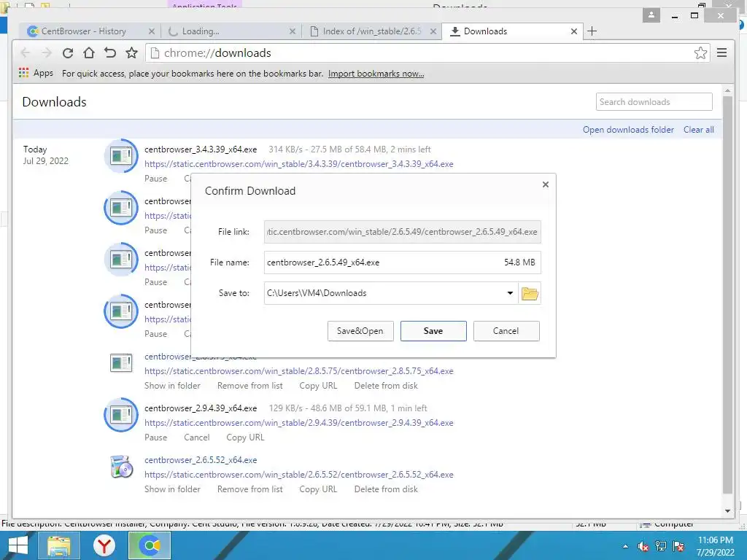Open centbrowser_2.8.5.75 URL link
The height and width of the screenshot is (560, 747).
click(x=298, y=371)
